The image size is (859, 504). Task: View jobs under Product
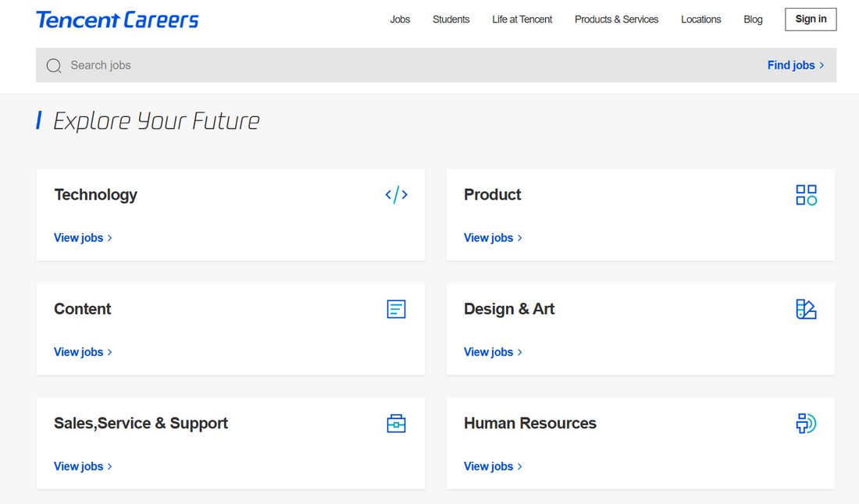[493, 238]
